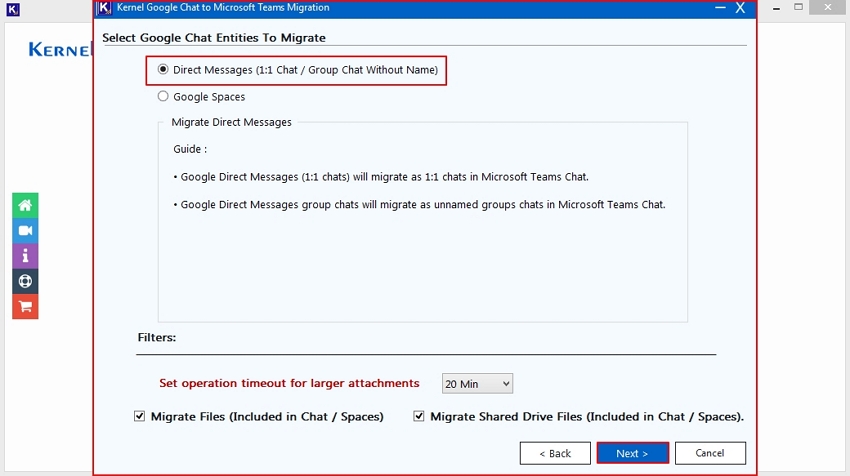Maximize the main Kernel window
Viewport: 850px width, 476px height.
click(799, 7)
